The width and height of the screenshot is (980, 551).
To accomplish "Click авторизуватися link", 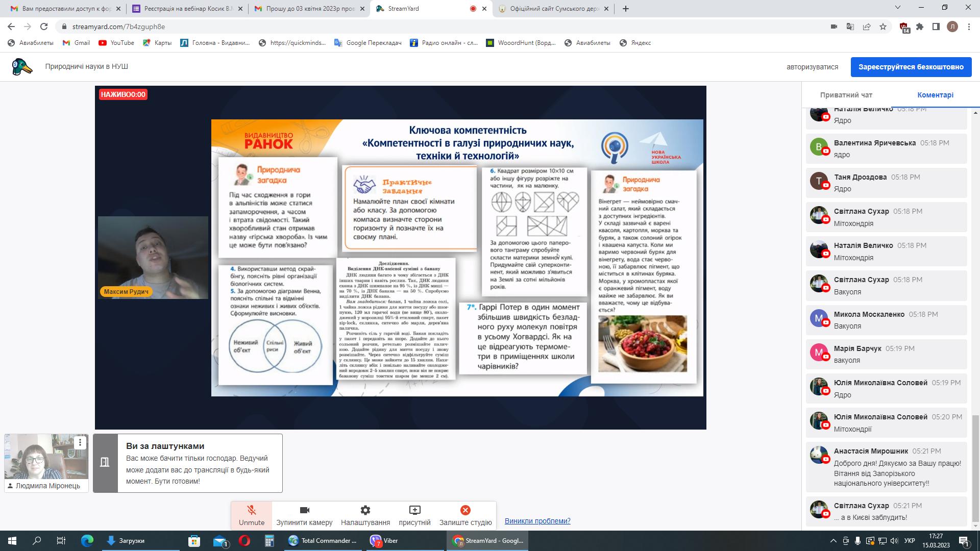I will pyautogui.click(x=812, y=67).
